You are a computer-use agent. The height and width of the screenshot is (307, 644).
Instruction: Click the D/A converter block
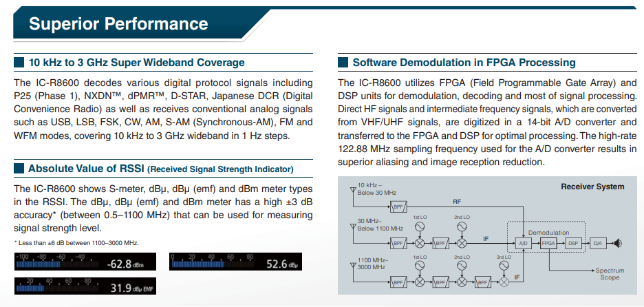tap(599, 243)
